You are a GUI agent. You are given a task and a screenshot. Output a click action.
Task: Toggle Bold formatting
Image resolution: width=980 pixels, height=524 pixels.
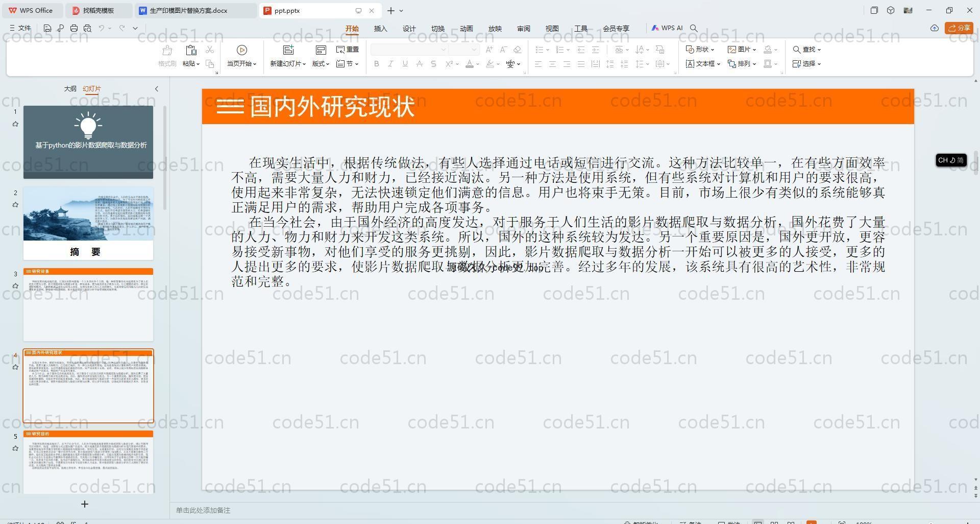point(377,64)
